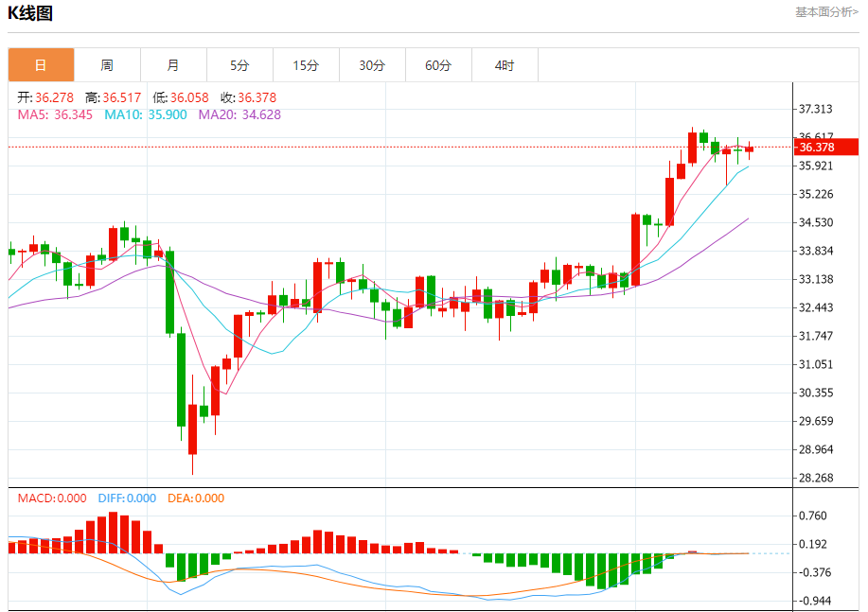The height and width of the screenshot is (612, 868).
Task: Click the 37.313 price axis label
Action: (x=816, y=109)
